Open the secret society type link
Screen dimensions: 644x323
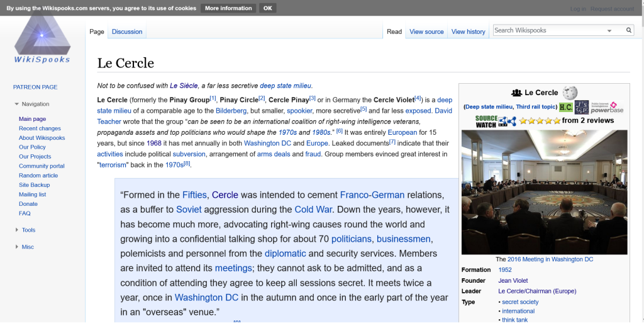pyautogui.click(x=520, y=302)
